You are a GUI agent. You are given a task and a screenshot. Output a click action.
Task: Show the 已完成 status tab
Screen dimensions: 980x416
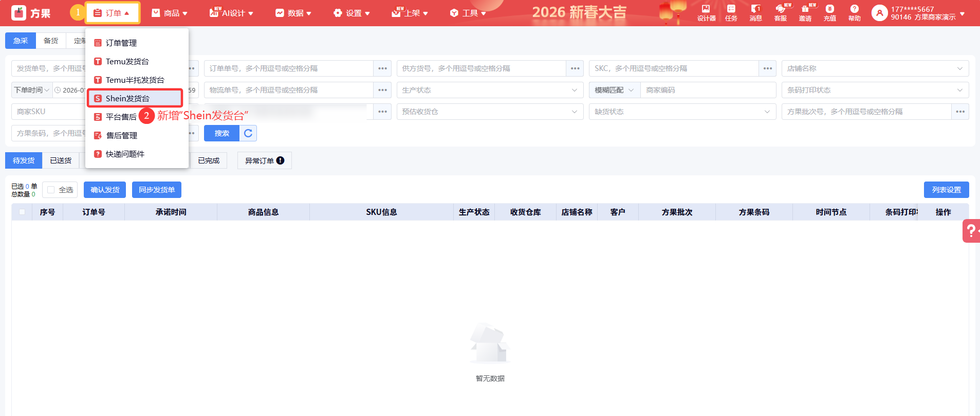pos(209,160)
